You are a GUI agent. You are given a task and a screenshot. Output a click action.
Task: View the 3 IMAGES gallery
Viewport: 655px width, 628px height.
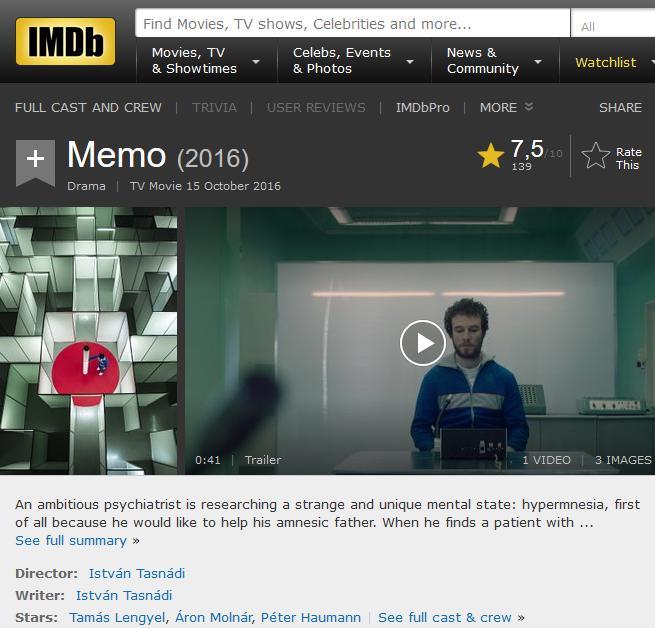623,460
